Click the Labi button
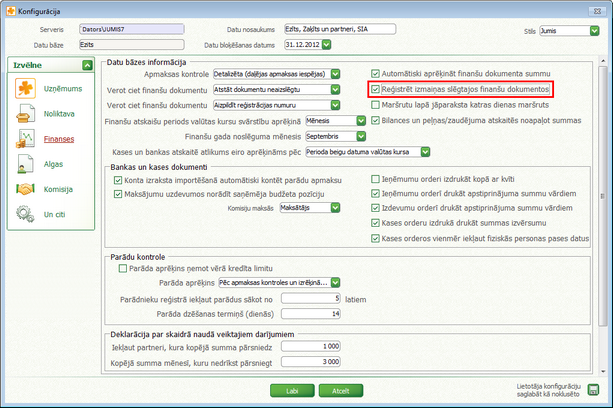Screen dimensions: 613x408 click(x=292, y=390)
